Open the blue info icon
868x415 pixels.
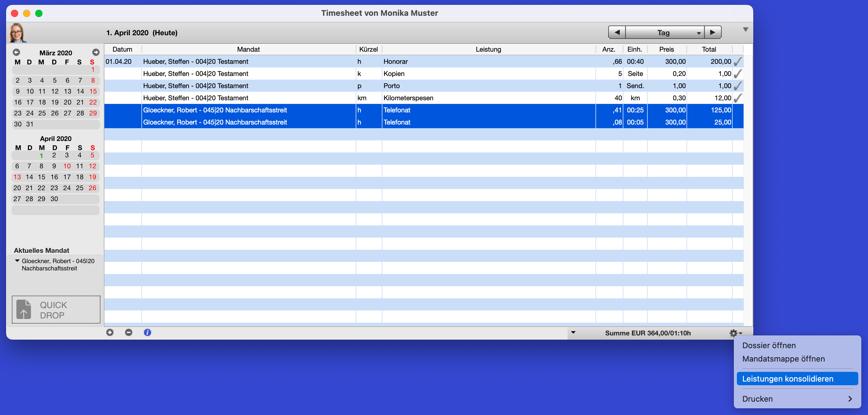tap(147, 332)
